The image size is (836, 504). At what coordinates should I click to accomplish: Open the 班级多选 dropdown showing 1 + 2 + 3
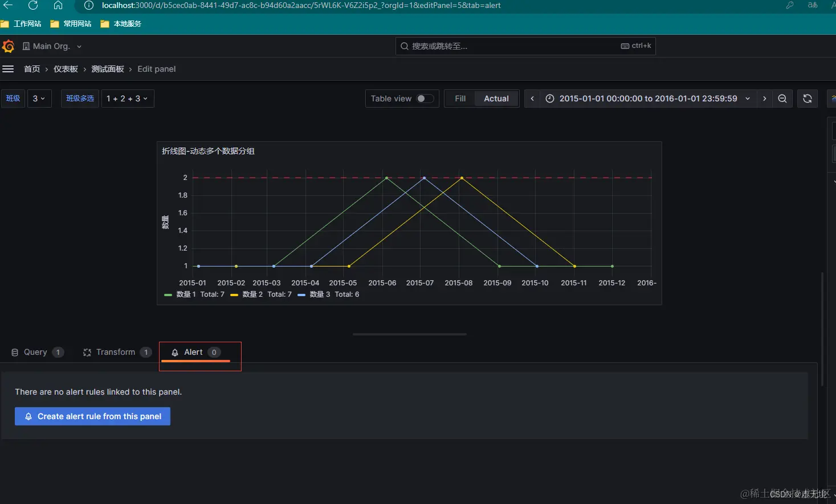(x=128, y=99)
